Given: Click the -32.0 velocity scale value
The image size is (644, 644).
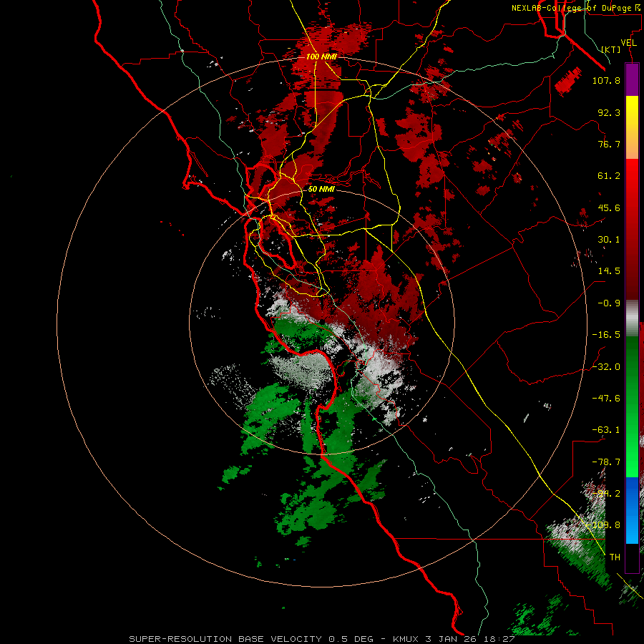Looking at the screenshot, I should pos(606,366).
